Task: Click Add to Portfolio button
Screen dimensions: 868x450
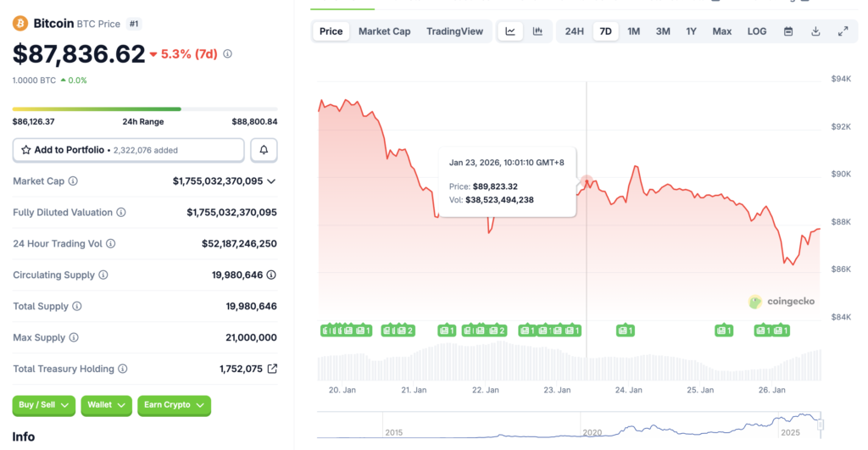Action: click(128, 150)
